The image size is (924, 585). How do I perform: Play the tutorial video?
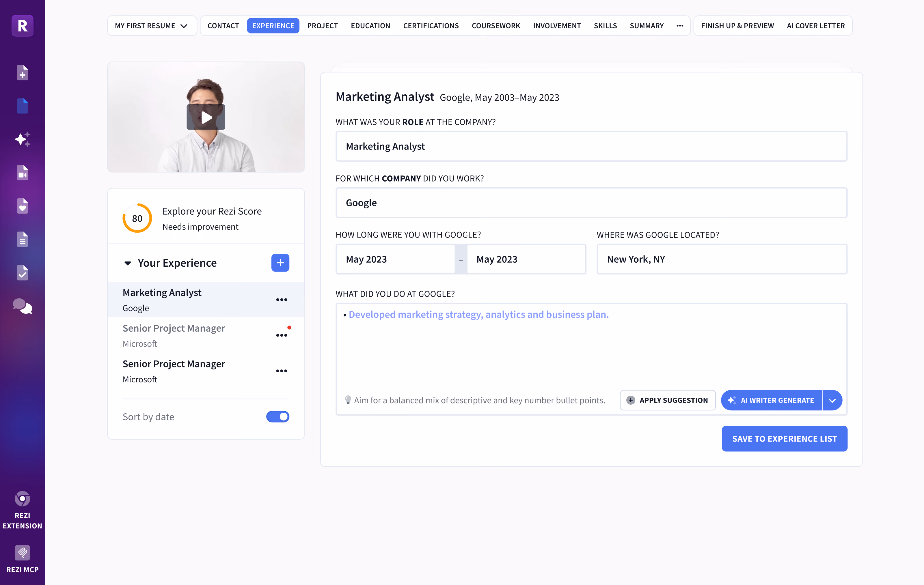tap(206, 117)
